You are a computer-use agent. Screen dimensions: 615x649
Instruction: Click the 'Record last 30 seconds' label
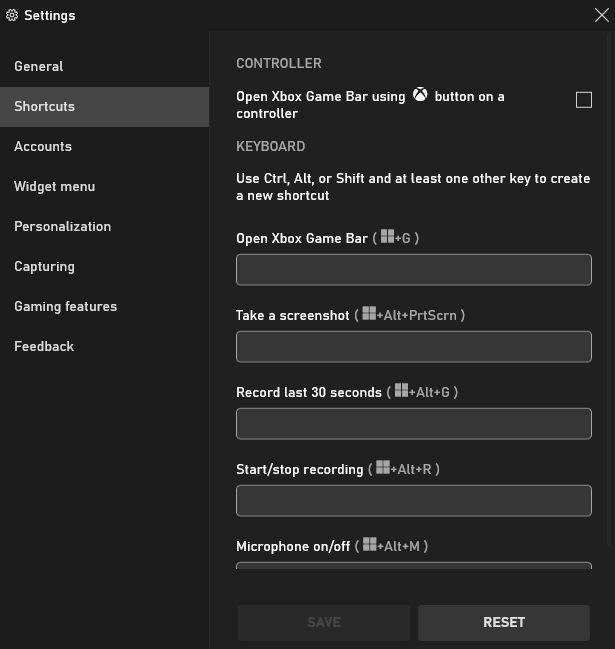pyautogui.click(x=309, y=392)
